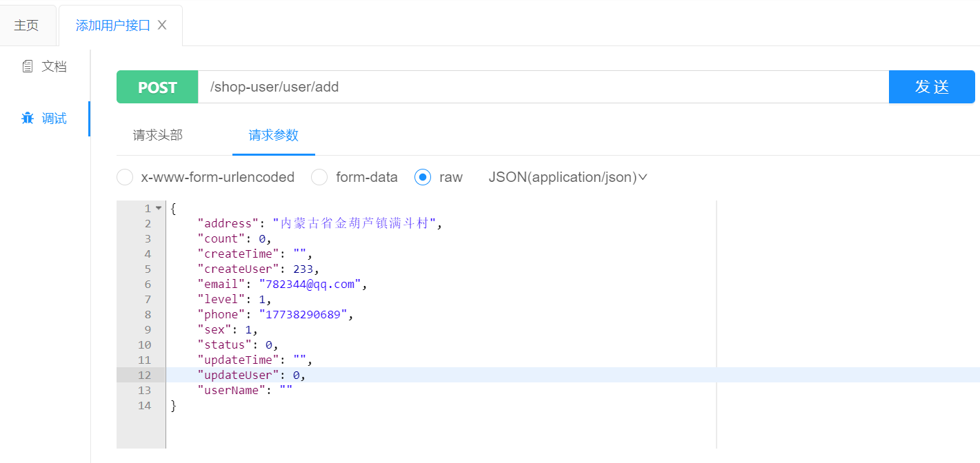Click the "email" key on line 6
This screenshot has height=463, width=980.
(221, 284)
